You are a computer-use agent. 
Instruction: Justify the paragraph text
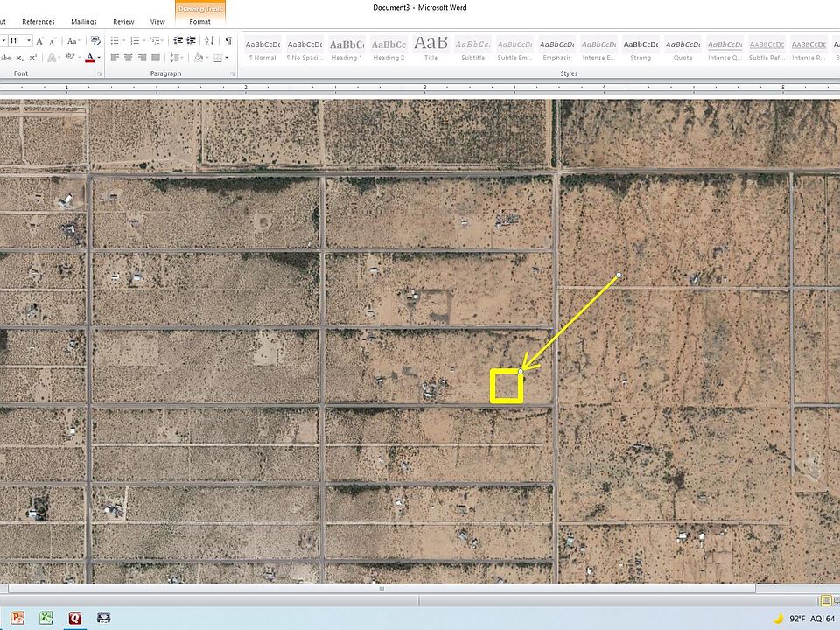(156, 58)
